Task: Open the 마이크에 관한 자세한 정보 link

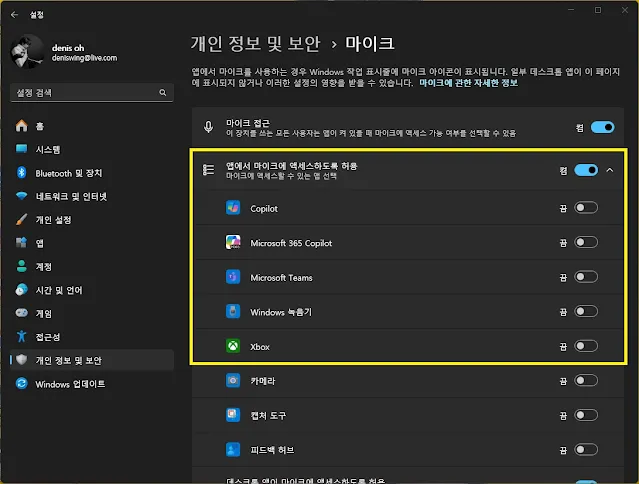Action: pos(468,83)
